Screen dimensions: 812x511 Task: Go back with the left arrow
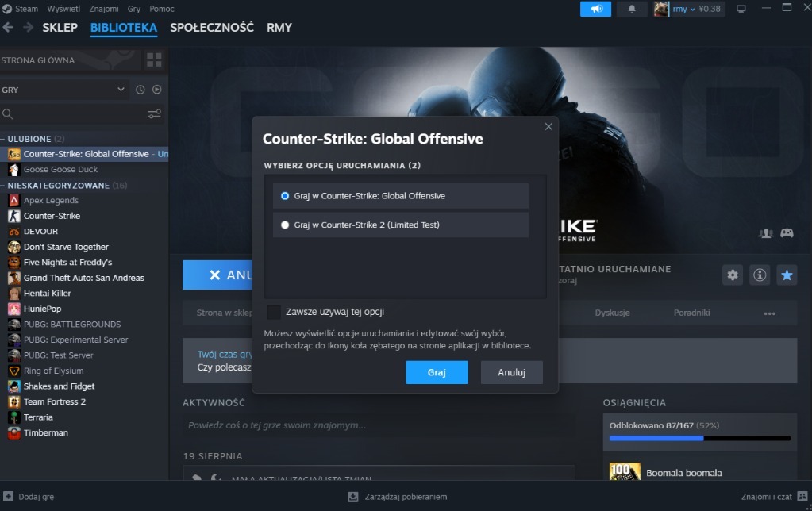[8, 28]
